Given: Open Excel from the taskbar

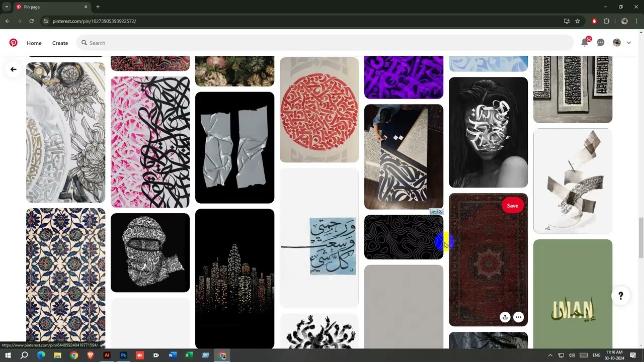Looking at the screenshot, I should (189, 355).
